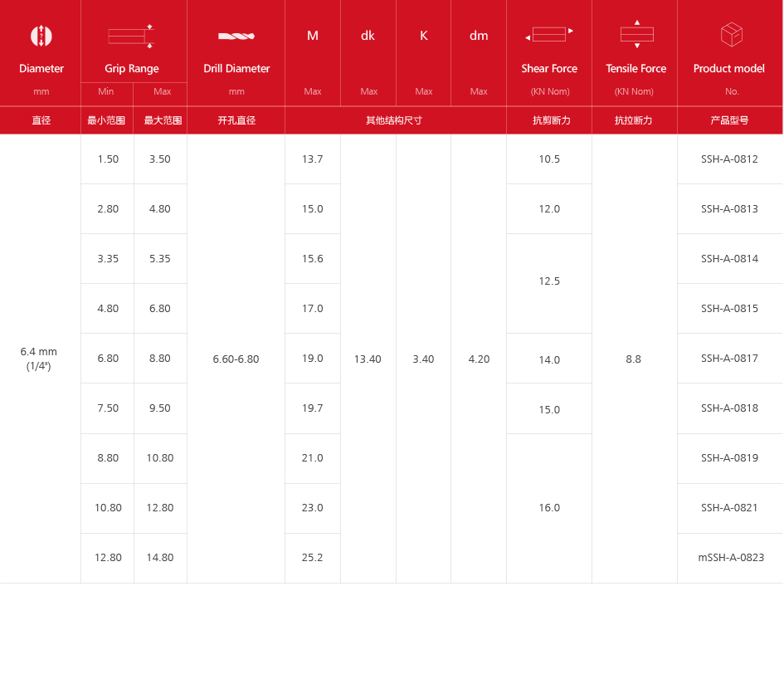The width and height of the screenshot is (784, 679).
Task: Click the 8.8 tensile force value
Action: (633, 359)
